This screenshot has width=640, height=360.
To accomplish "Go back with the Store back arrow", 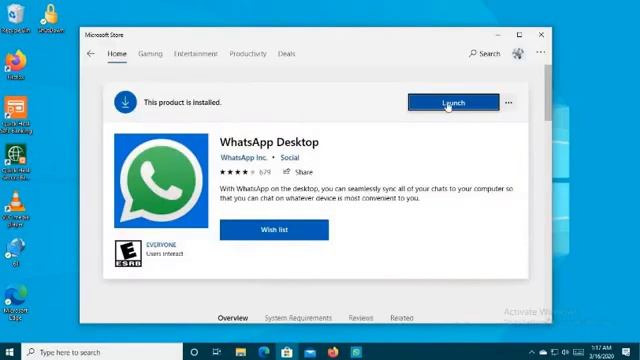I will coord(91,53).
